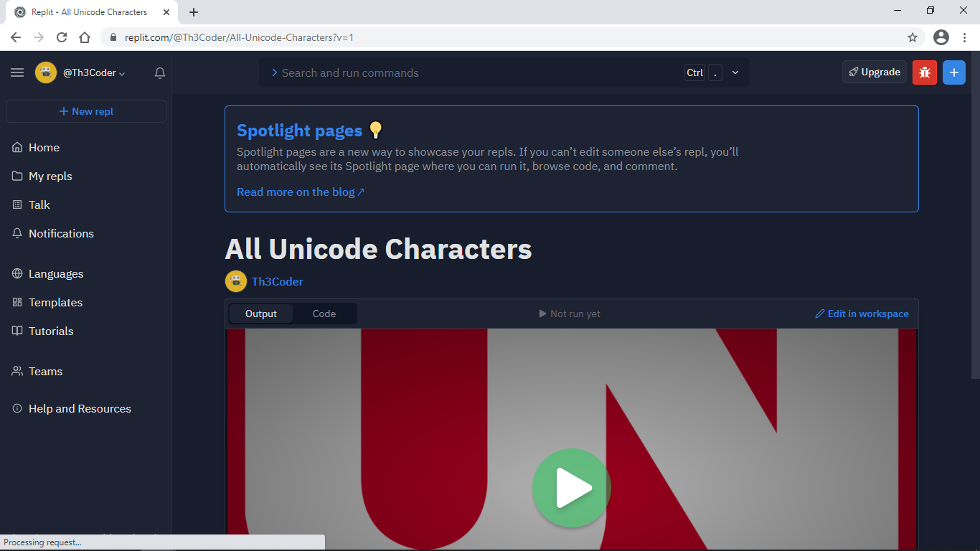The height and width of the screenshot is (551, 980).
Task: Switch to the Output tab
Action: 261,314
